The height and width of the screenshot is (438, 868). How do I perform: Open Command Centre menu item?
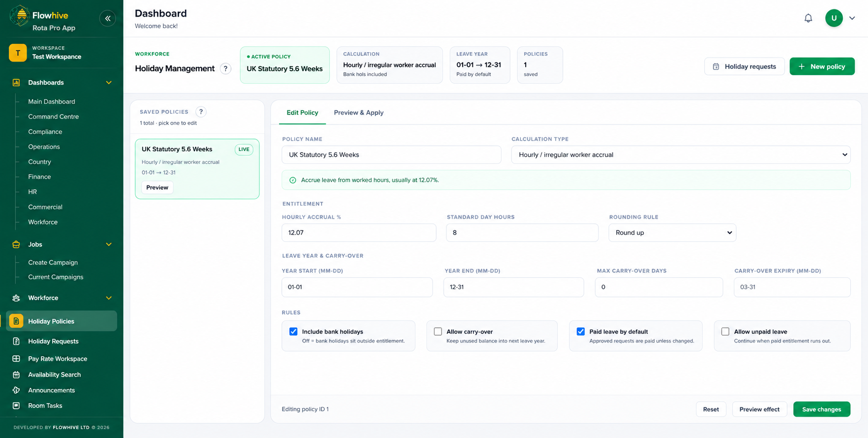pos(53,117)
